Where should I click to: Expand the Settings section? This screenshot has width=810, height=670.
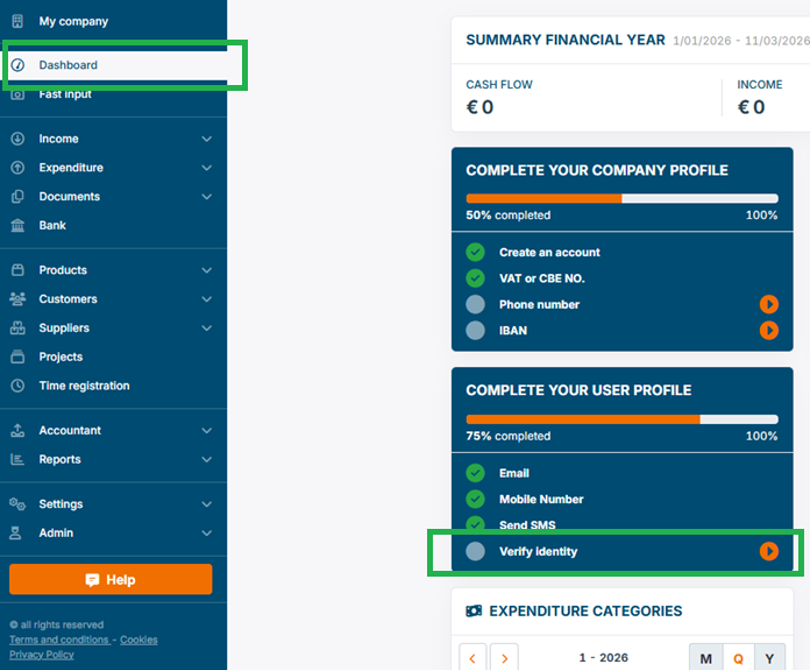tap(207, 504)
